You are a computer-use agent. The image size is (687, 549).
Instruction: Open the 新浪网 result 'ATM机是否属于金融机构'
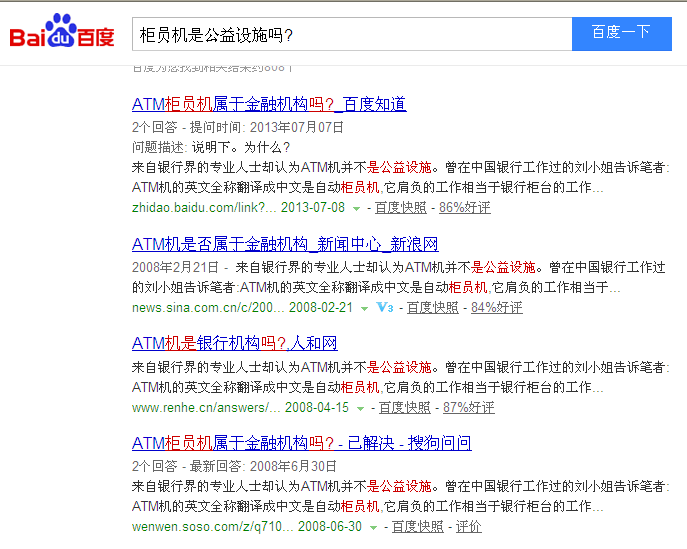tap(285, 244)
